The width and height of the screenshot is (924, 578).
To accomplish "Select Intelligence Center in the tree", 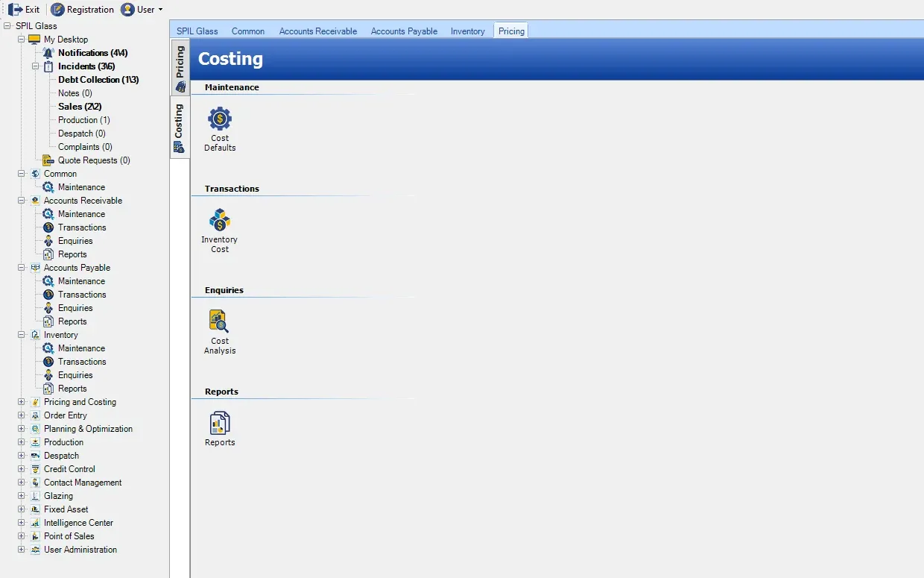I will [x=78, y=523].
